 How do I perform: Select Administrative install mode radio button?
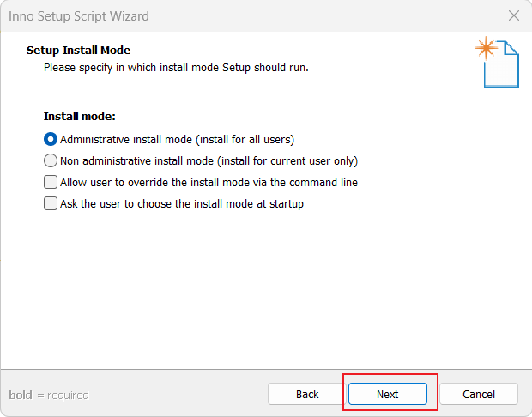coord(51,140)
